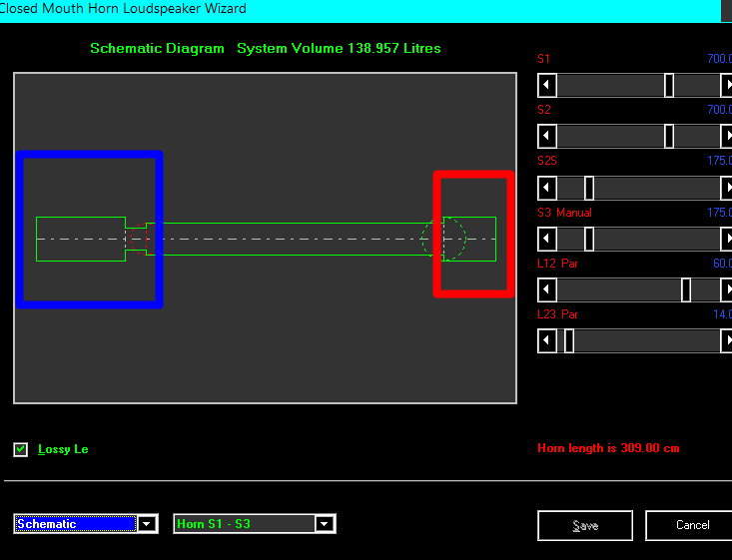The image size is (732, 560).
Task: Click the left arrow of the S2S slider
Action: pos(547,188)
